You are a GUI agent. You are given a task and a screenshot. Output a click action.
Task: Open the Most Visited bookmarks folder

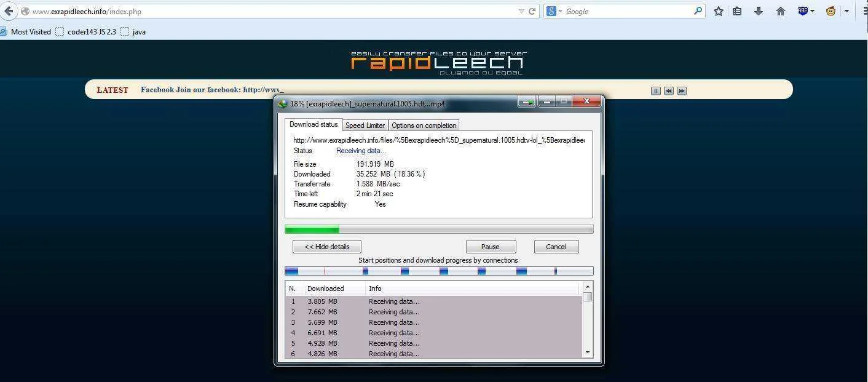click(x=26, y=31)
